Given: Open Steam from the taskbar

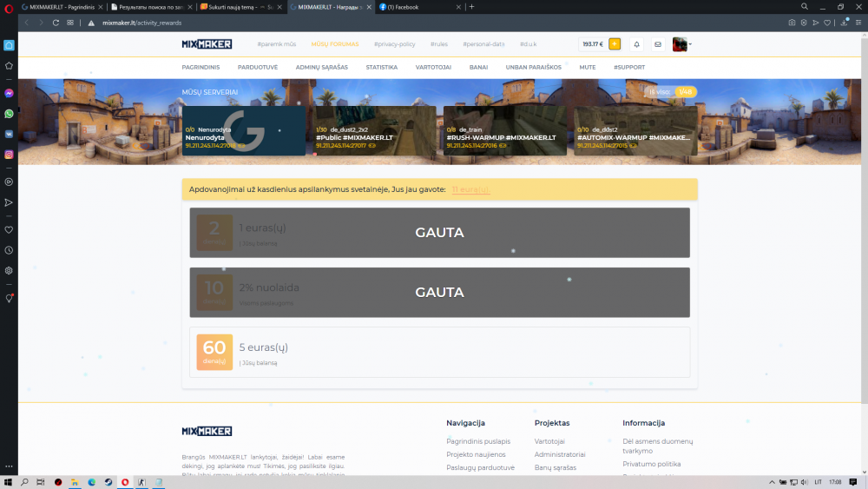Looking at the screenshot, I should (x=108, y=482).
